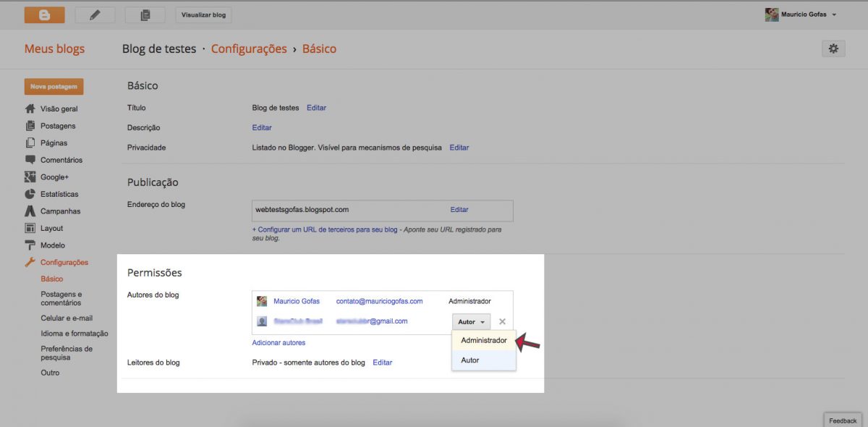Click the Modelo paint roller icon

coord(30,245)
